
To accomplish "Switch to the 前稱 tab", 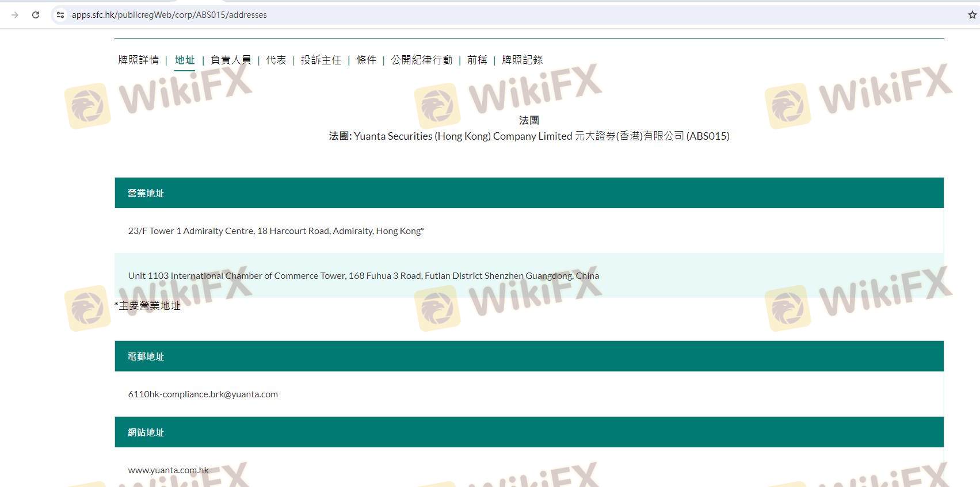I will 477,60.
